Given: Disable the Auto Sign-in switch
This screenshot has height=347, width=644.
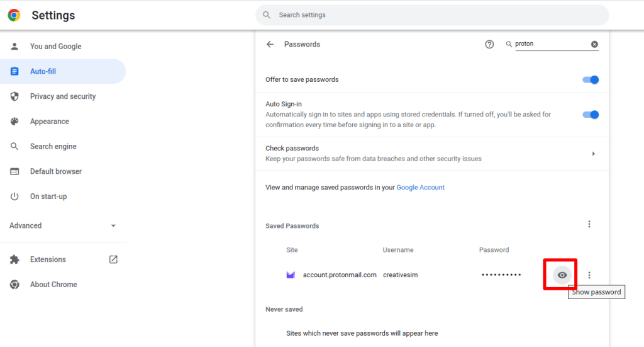Looking at the screenshot, I should click(590, 115).
